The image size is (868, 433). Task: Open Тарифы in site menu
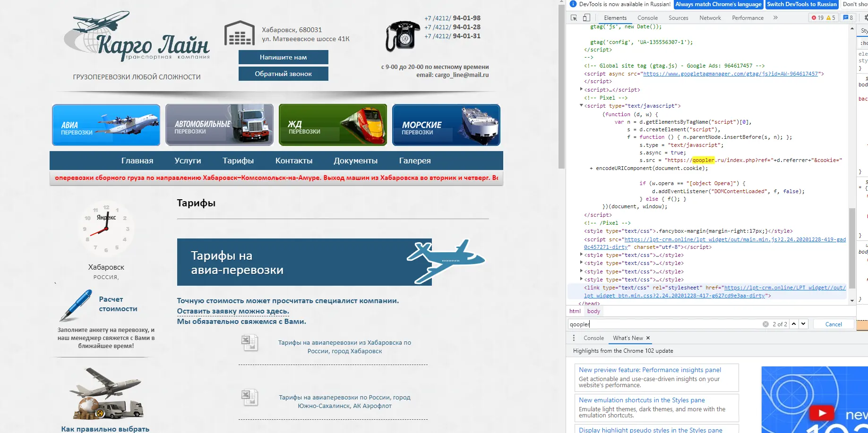(x=238, y=161)
